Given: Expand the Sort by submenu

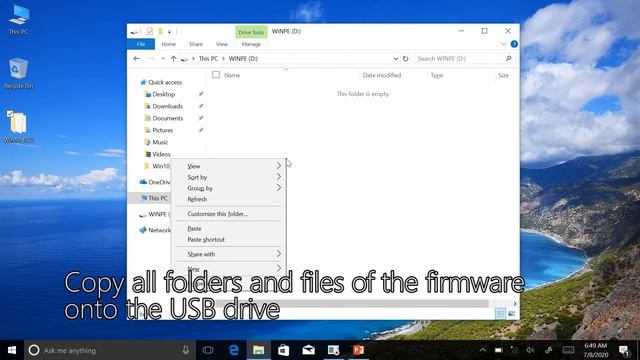Looking at the screenshot, I should point(279,177).
